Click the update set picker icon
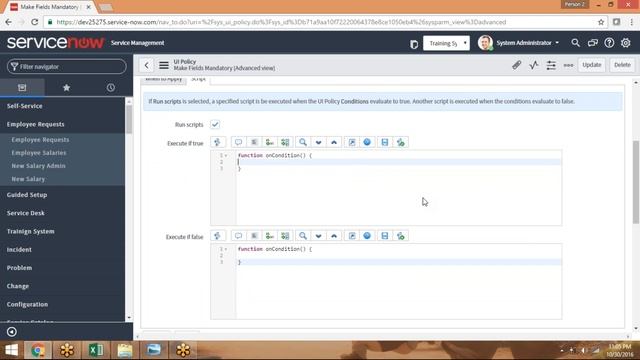Image resolution: width=640 pixels, height=360 pixels. [x=414, y=44]
